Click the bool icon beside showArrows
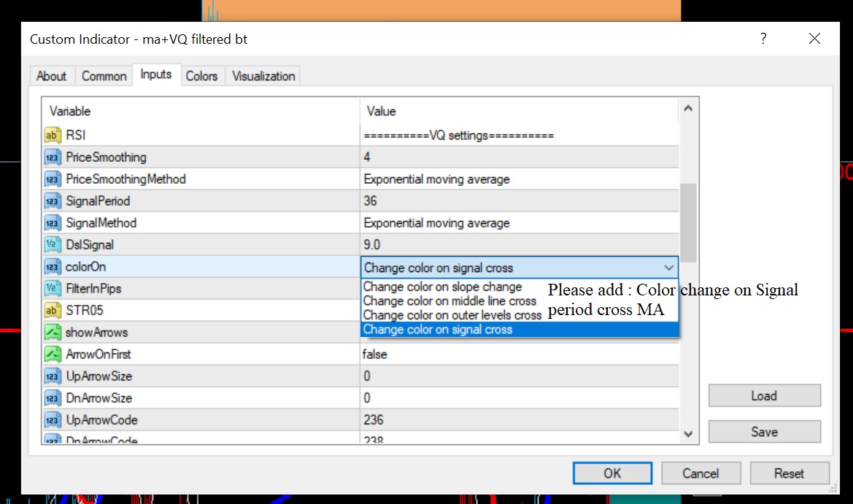Viewport: 853px width, 504px height. pyautogui.click(x=53, y=332)
